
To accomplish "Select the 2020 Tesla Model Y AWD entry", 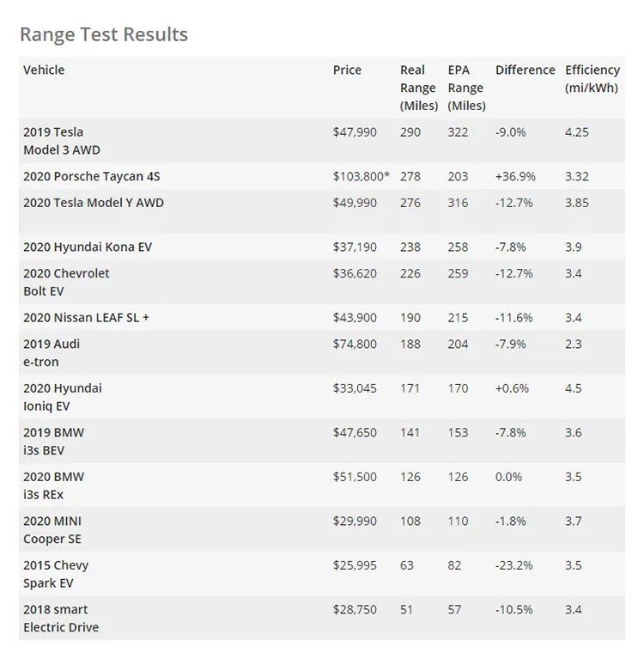I will point(94,203).
